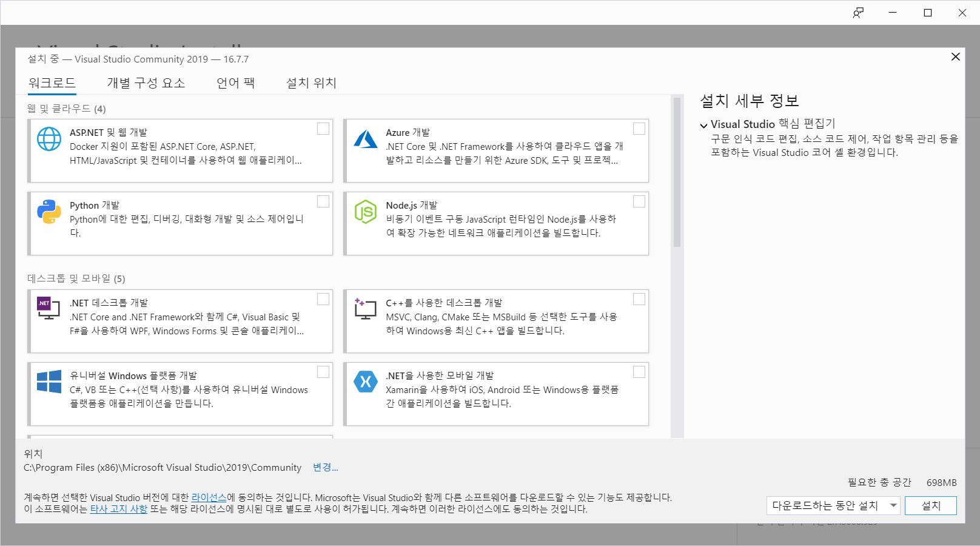Image resolution: width=980 pixels, height=546 pixels.
Task: Click the Azure development logo icon
Action: (366, 139)
